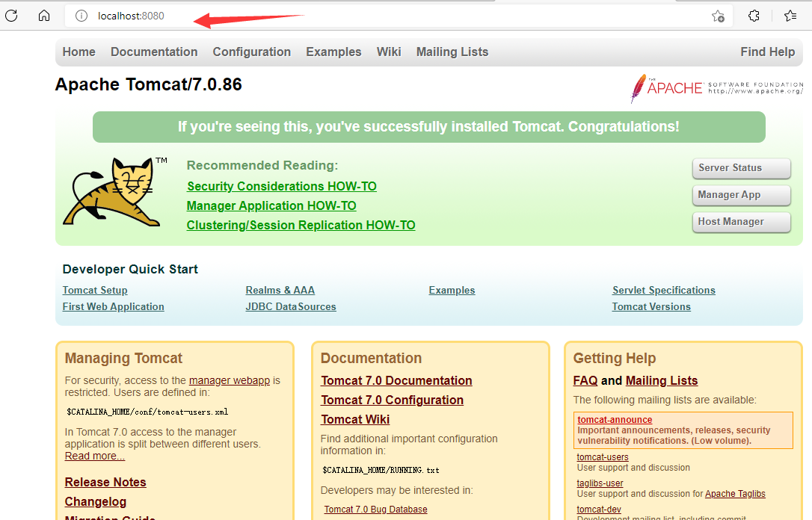Screen dimensions: 812x520
Task: Open Examples link under Developer Quick Start
Action: [x=452, y=291]
